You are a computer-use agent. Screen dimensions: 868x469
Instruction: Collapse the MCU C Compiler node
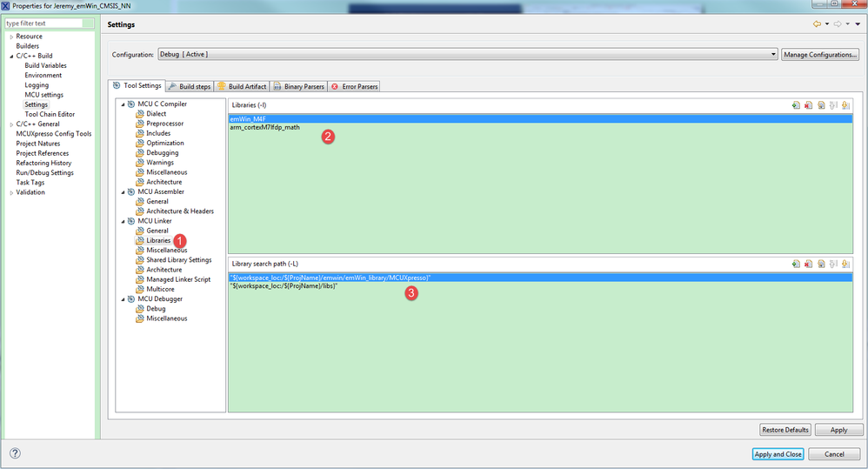(x=123, y=104)
